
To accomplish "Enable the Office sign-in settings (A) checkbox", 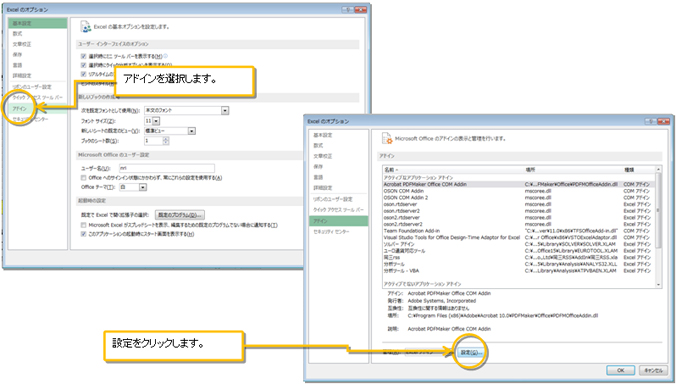I will click(x=84, y=178).
